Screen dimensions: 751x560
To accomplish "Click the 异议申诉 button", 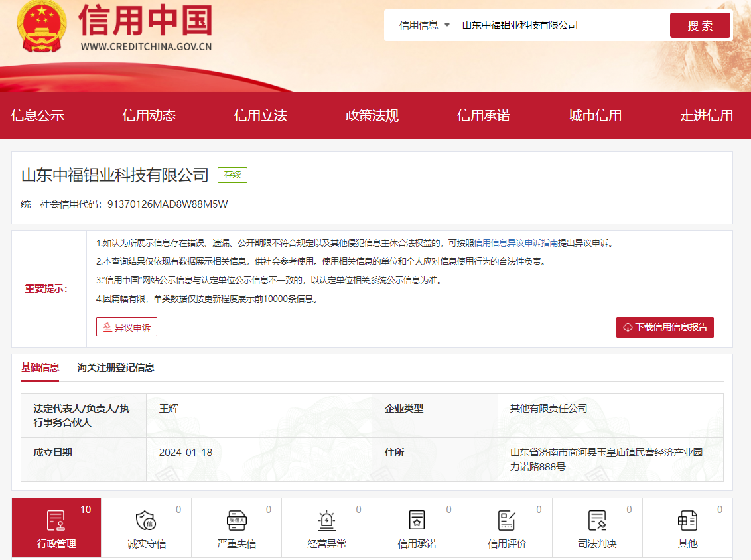I will 127,327.
